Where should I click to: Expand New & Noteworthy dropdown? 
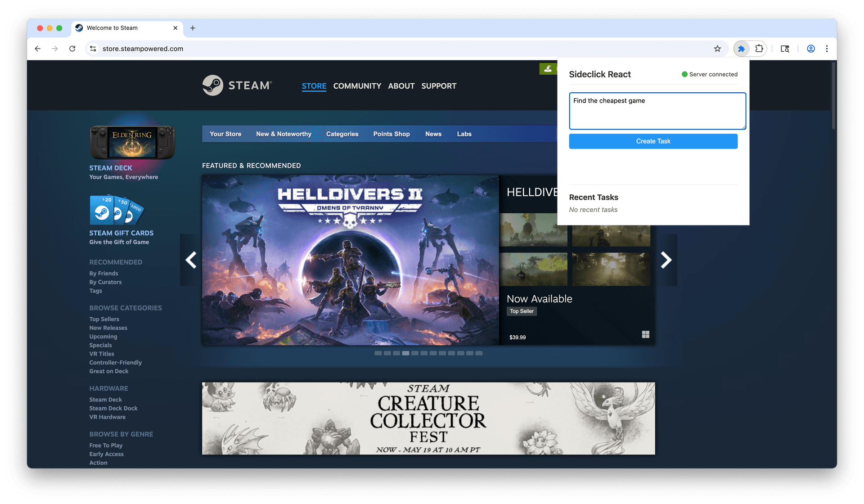283,134
